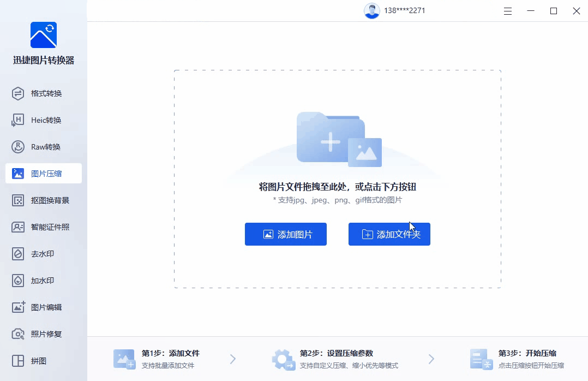This screenshot has width=588, height=381.
Task: Click the 抠图换背景 sidebar icon
Action: [18, 200]
